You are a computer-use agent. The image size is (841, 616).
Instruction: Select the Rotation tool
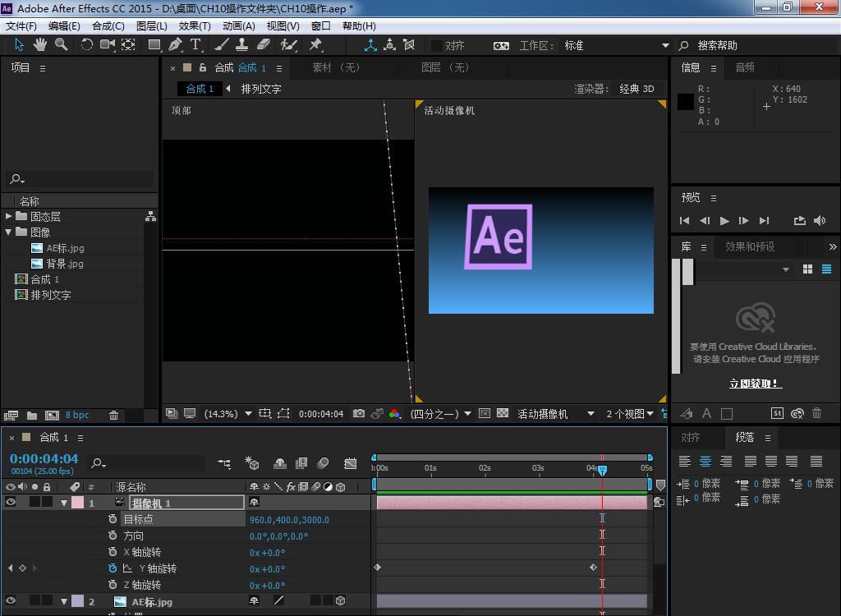tap(86, 44)
